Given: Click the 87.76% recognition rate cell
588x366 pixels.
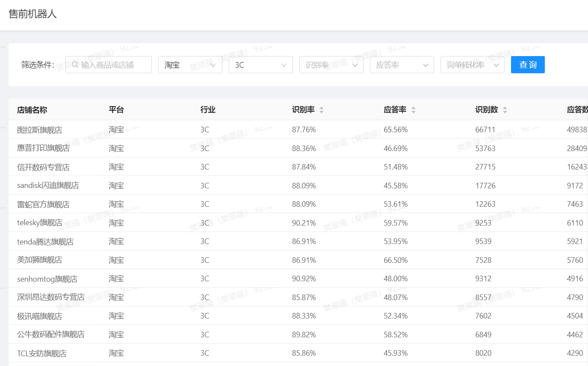Looking at the screenshot, I should pos(304,130).
